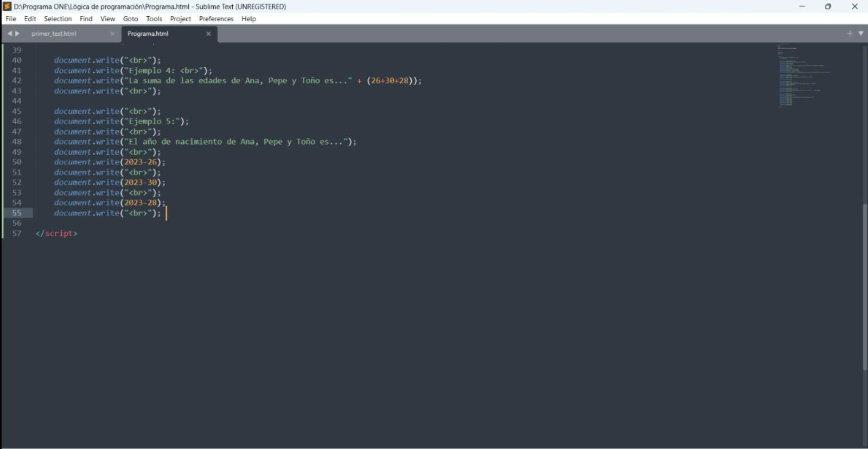868x449 pixels.
Task: Click line number 44 in gutter
Action: [x=17, y=101]
